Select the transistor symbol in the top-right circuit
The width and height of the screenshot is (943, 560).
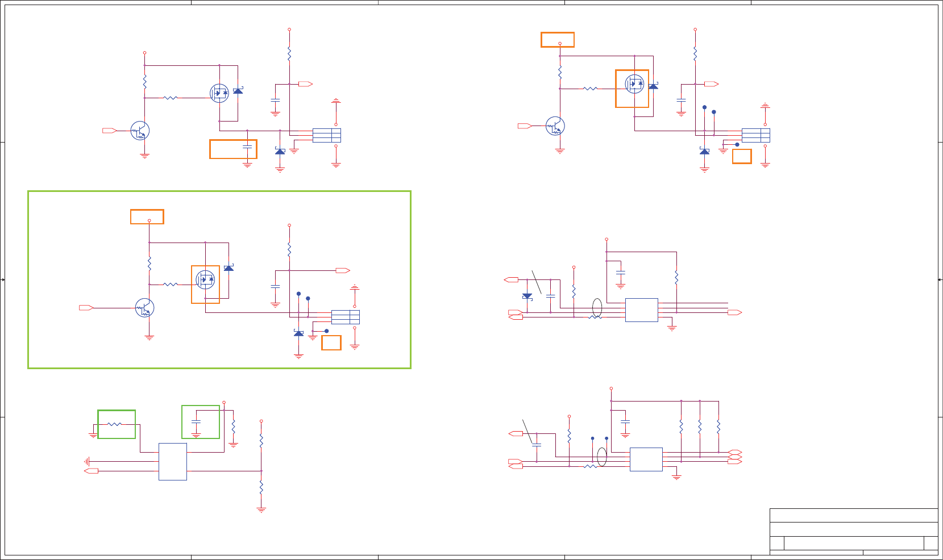(555, 126)
